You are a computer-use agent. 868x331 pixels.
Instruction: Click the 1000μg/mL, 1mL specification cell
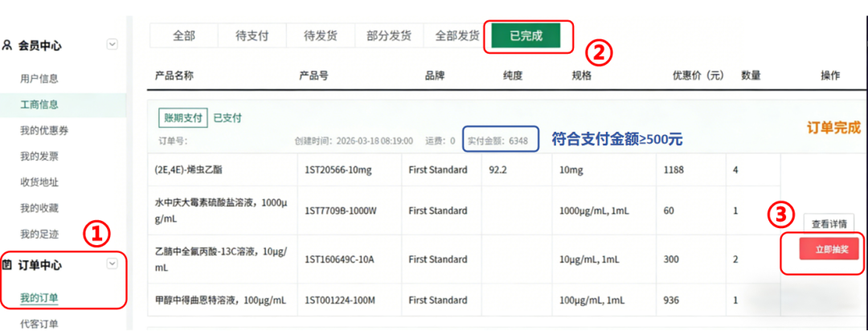(x=594, y=210)
